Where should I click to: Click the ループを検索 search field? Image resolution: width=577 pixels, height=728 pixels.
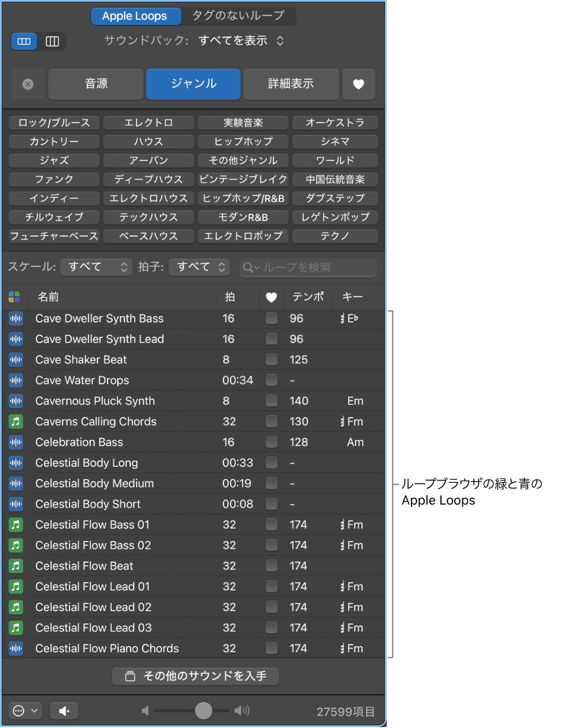coord(308,268)
